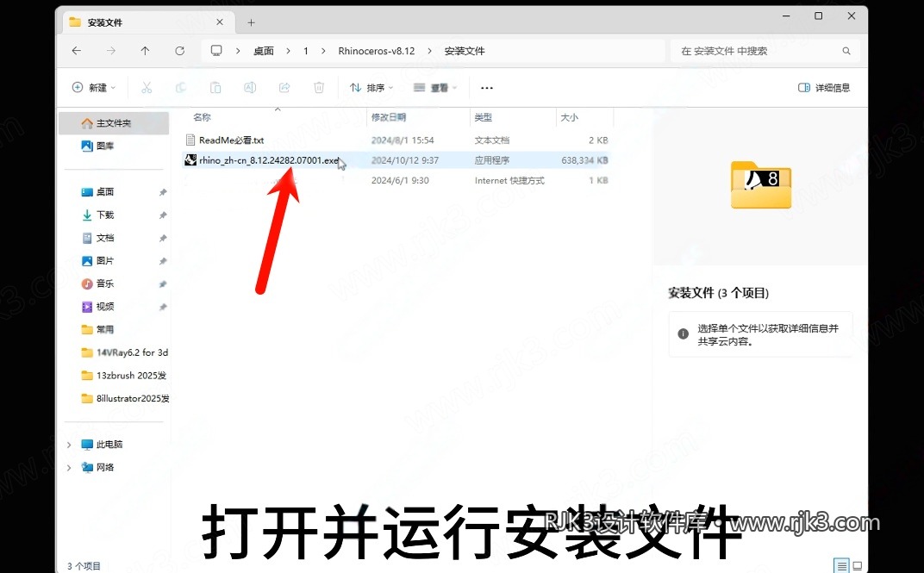The width and height of the screenshot is (924, 573).
Task: Select 安装文件 in the breadcrumb
Action: (x=465, y=51)
